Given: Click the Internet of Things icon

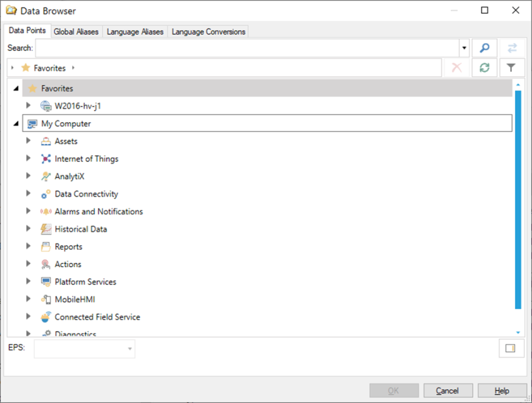Looking at the screenshot, I should (x=46, y=159).
